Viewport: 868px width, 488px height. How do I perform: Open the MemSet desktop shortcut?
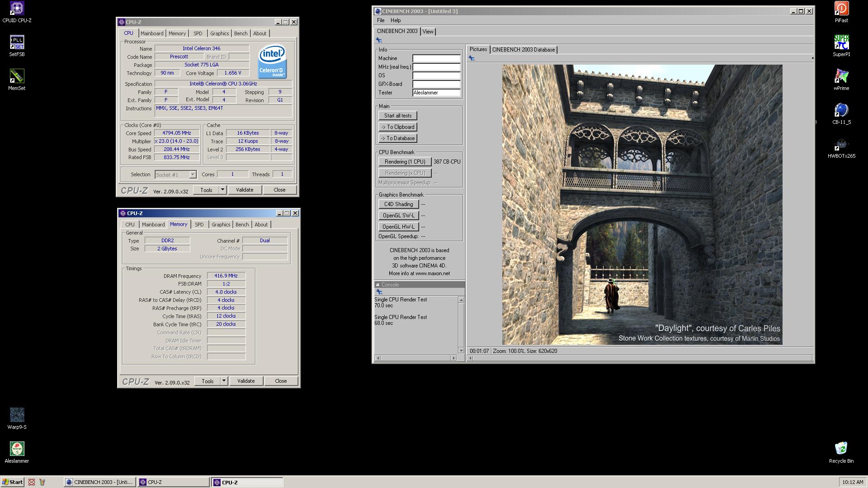[17, 80]
